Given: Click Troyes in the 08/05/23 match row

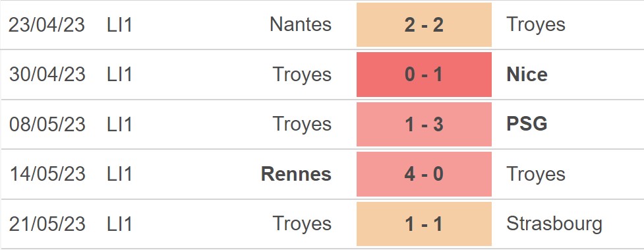Looking at the screenshot, I should [303, 125].
